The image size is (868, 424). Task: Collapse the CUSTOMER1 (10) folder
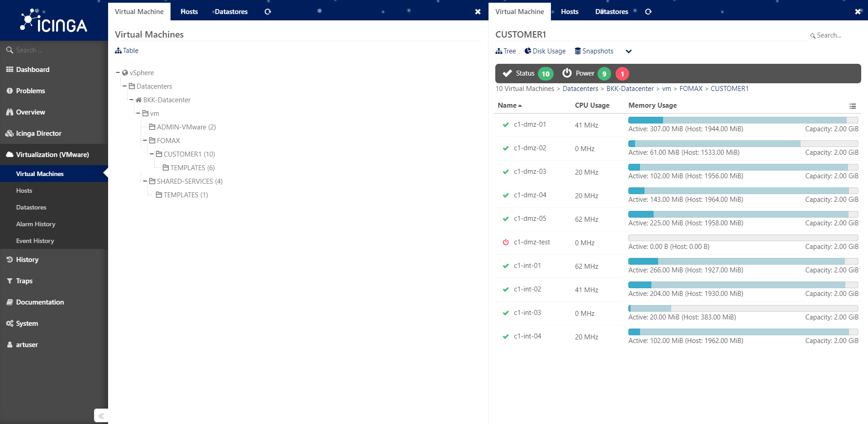tap(152, 154)
